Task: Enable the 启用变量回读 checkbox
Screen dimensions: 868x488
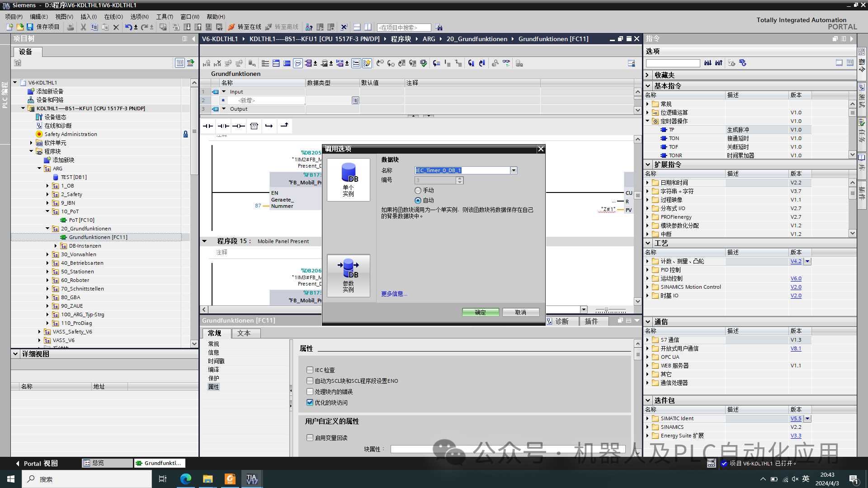Action: pos(310,438)
